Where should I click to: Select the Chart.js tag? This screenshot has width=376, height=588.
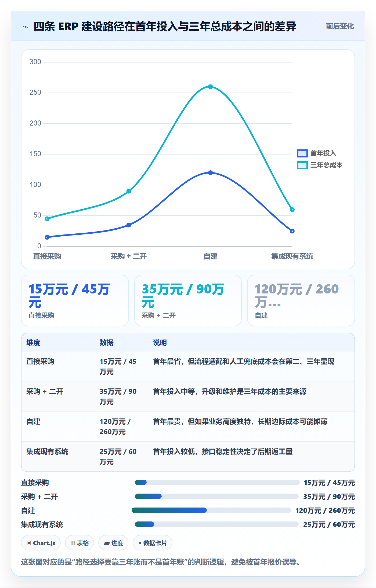[x=41, y=543]
